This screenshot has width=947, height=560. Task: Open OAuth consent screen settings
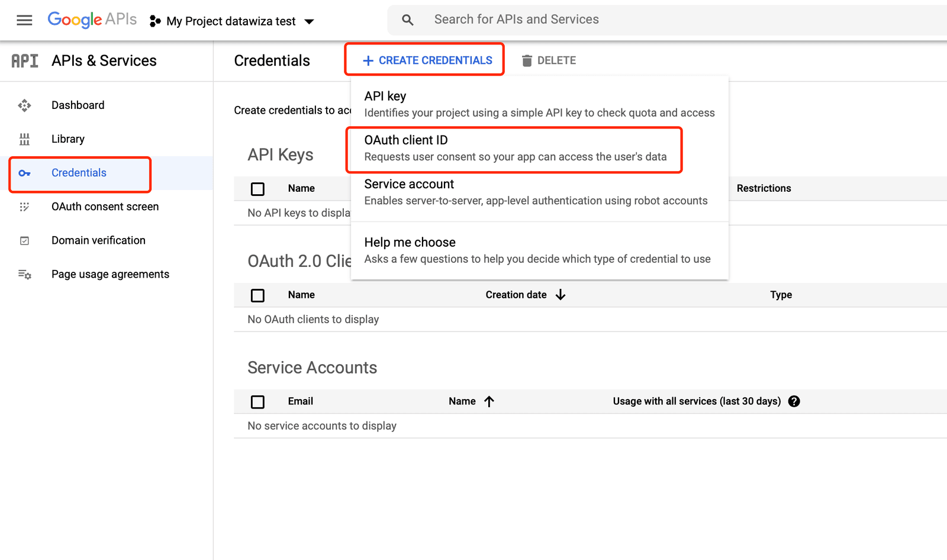pos(105,207)
